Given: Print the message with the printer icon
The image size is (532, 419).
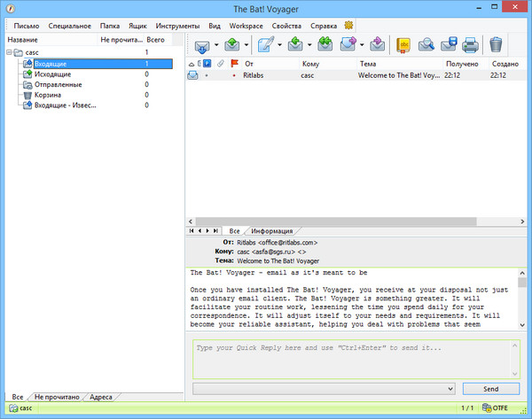Looking at the screenshot, I should point(470,43).
